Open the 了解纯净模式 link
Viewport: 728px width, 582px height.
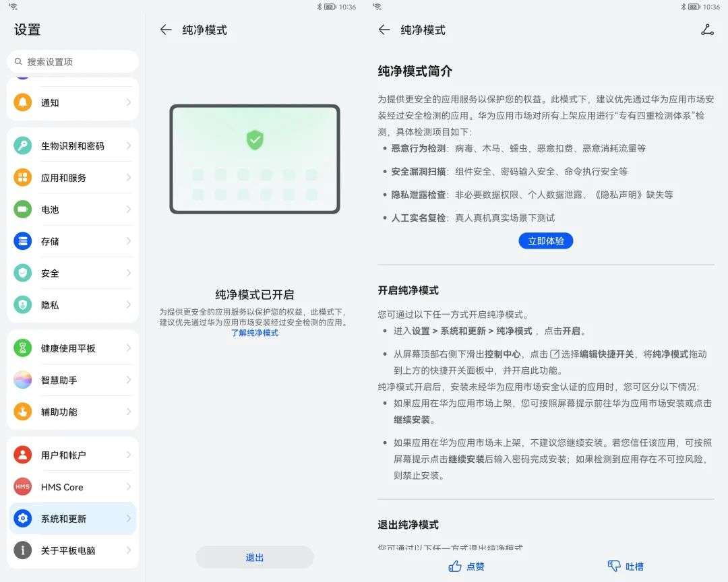coord(254,333)
